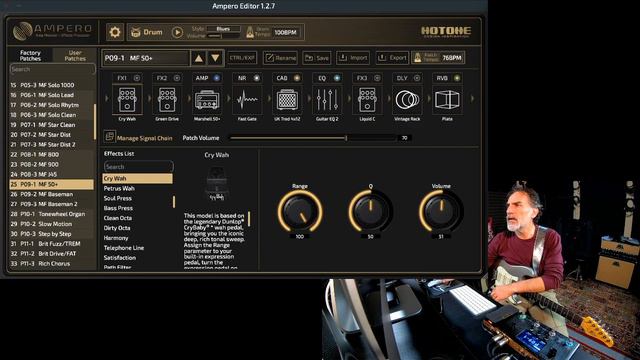Open Manage Signal Chain
Viewport: 640px width, 360px height.
[x=144, y=138]
